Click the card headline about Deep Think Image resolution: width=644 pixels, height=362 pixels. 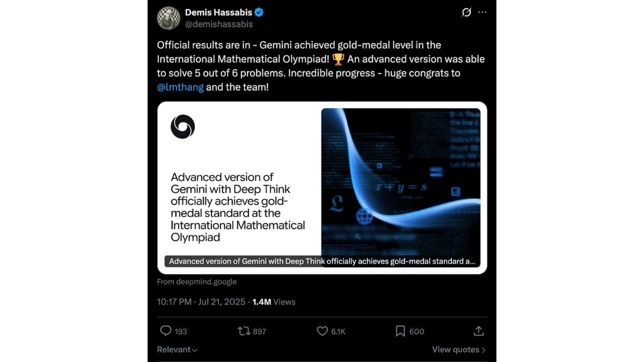point(238,207)
